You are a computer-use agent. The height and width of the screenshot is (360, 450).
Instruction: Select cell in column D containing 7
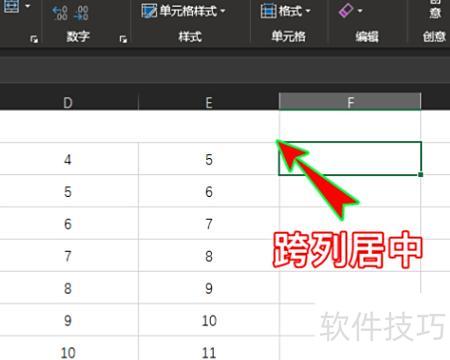pyautogui.click(x=68, y=256)
